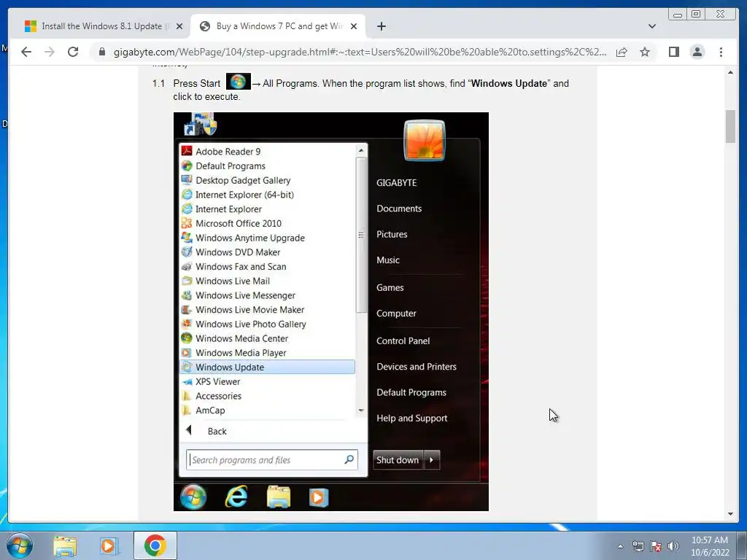
Task: Go back using the browser back arrow
Action: [26, 52]
